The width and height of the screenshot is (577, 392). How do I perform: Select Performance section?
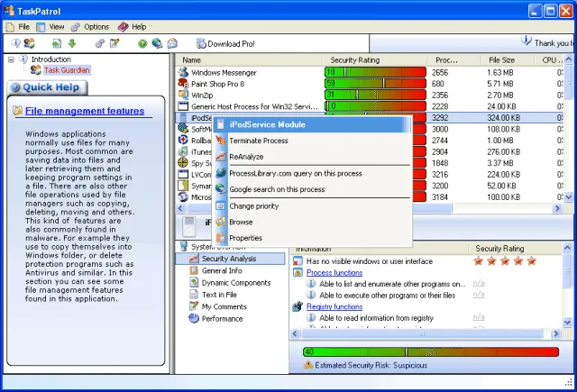click(223, 318)
